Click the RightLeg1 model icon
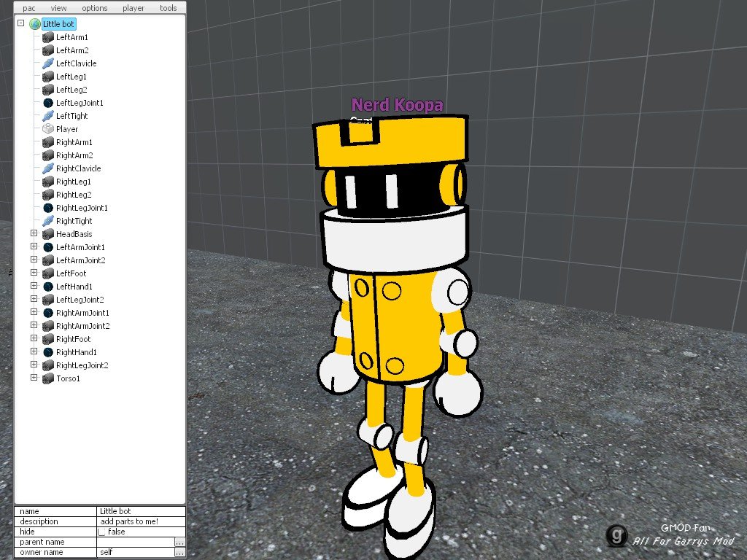This screenshot has width=747, height=560. [47, 182]
